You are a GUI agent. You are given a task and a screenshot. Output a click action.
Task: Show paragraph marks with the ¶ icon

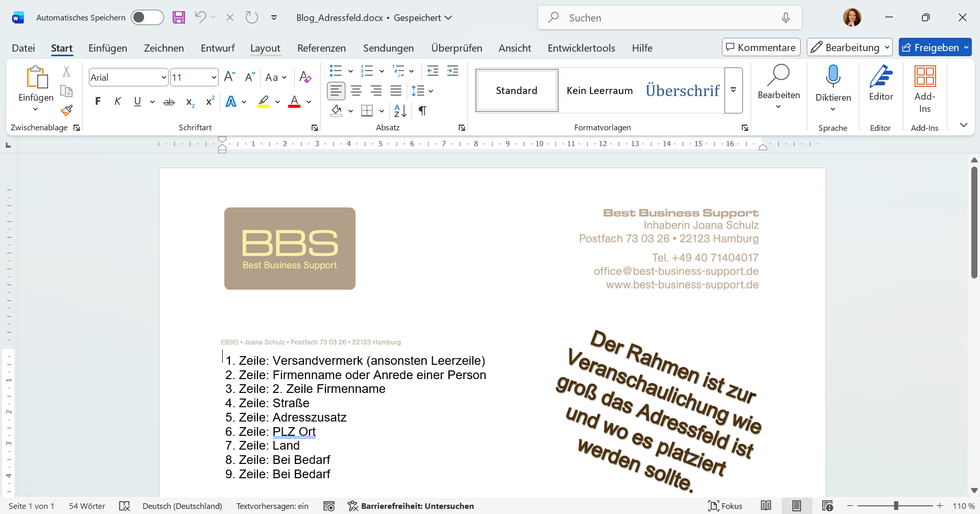pyautogui.click(x=422, y=110)
